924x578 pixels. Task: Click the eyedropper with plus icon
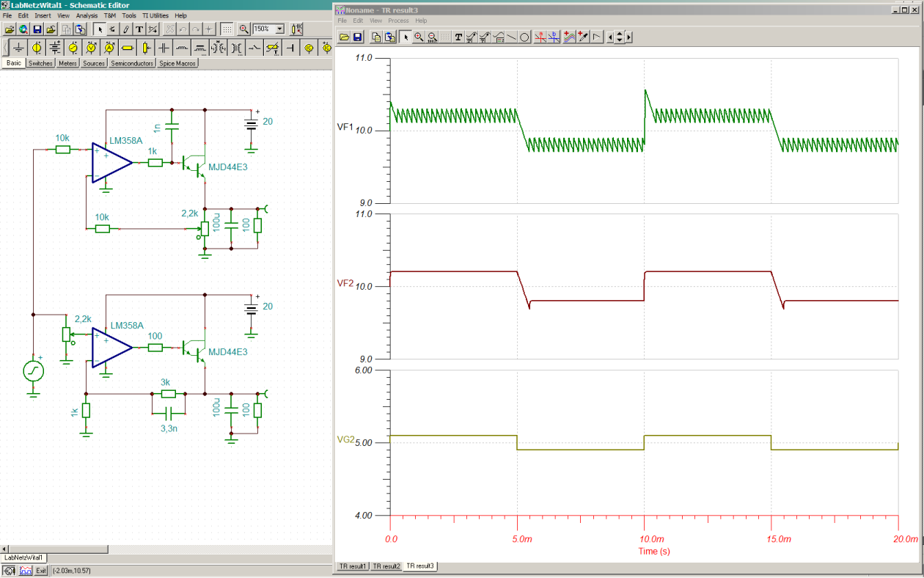pyautogui.click(x=583, y=37)
